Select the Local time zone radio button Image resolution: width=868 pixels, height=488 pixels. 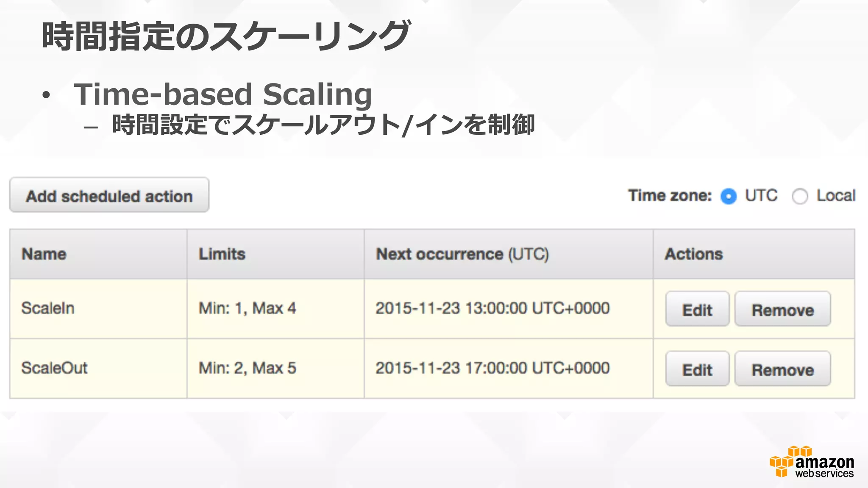coord(800,196)
